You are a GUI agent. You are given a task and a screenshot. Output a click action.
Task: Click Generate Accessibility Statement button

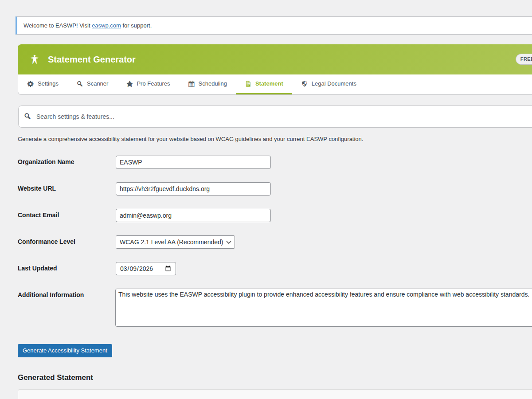(x=65, y=351)
